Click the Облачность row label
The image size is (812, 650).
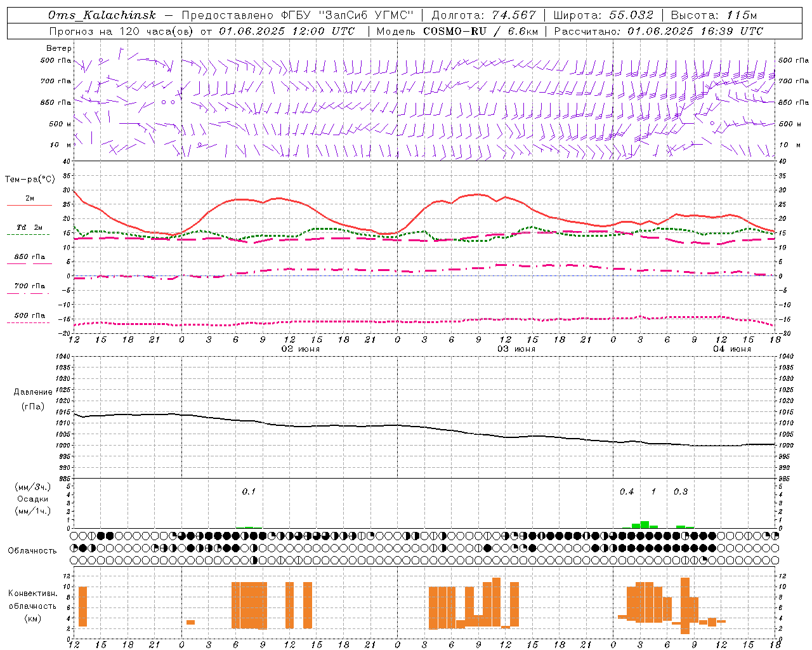click(x=32, y=551)
